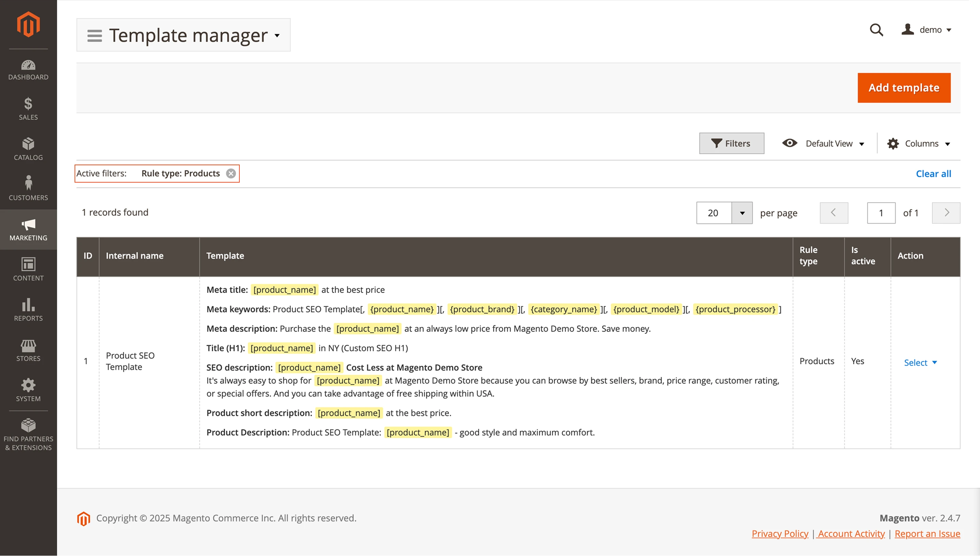The image size is (980, 556).
Task: Click the Add template button
Action: [x=904, y=88]
